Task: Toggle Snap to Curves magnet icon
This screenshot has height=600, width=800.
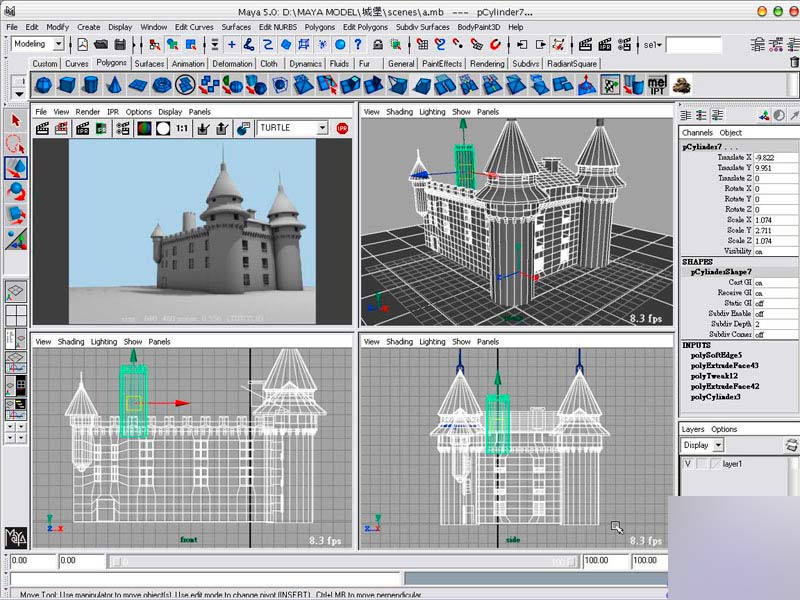Action: 440,45
